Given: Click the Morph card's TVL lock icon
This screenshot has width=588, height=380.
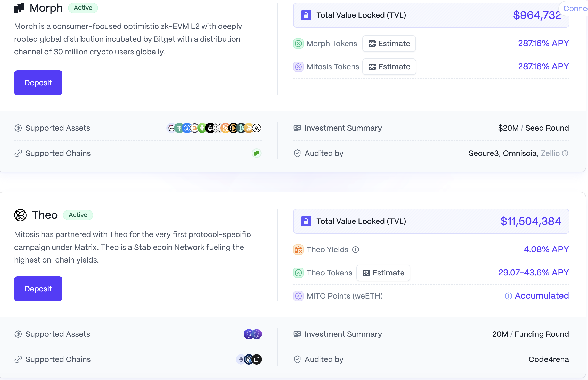Looking at the screenshot, I should click(306, 15).
